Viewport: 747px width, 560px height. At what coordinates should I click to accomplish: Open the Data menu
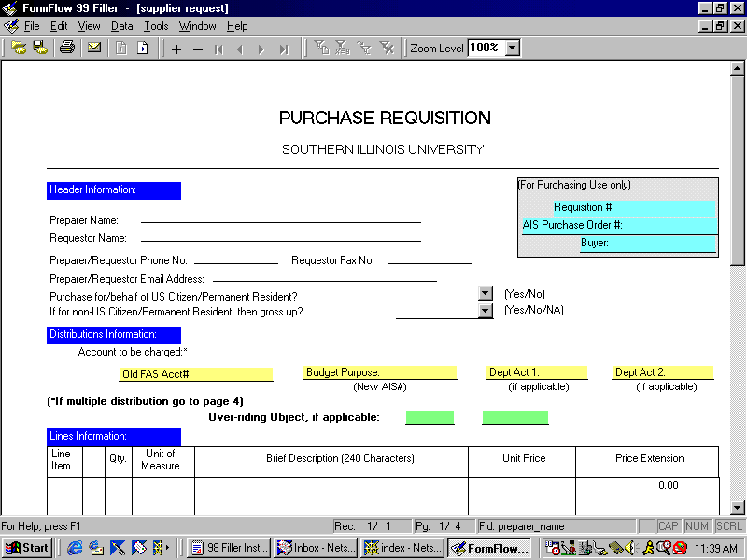[121, 26]
